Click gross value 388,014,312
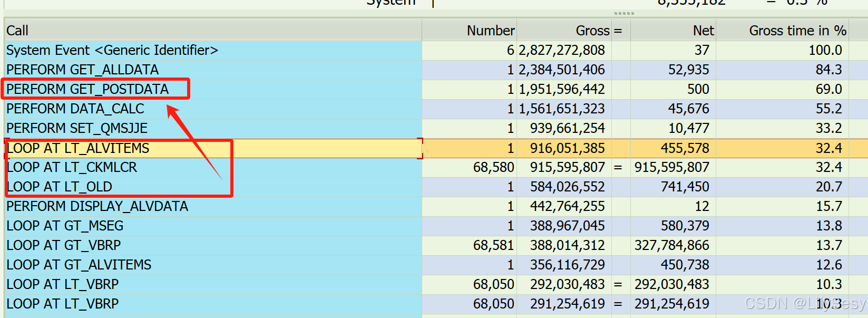 pyautogui.click(x=568, y=245)
